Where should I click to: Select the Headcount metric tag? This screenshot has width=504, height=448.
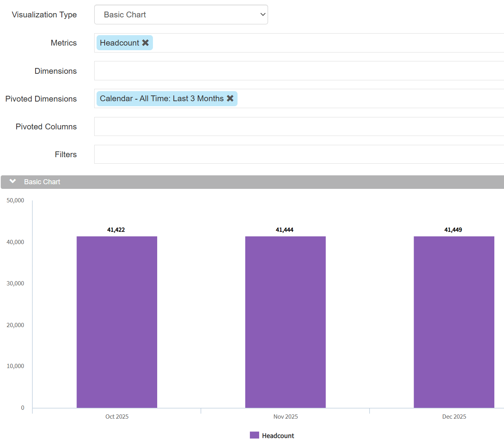click(119, 43)
